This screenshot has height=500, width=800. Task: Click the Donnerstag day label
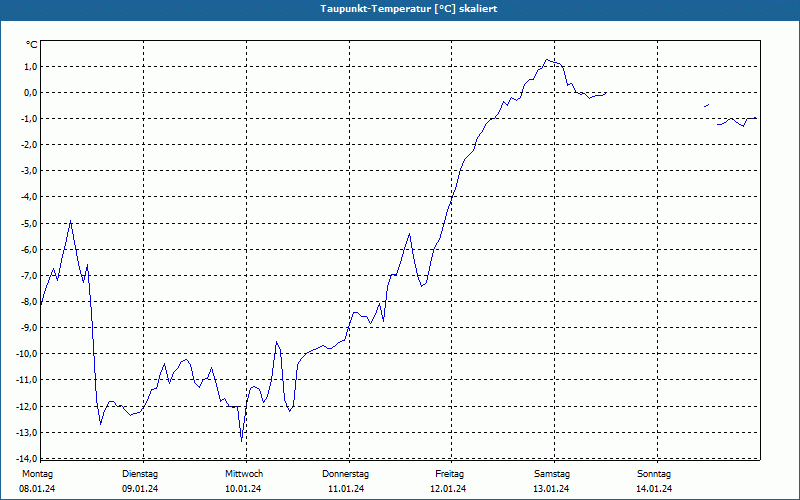tap(345, 474)
